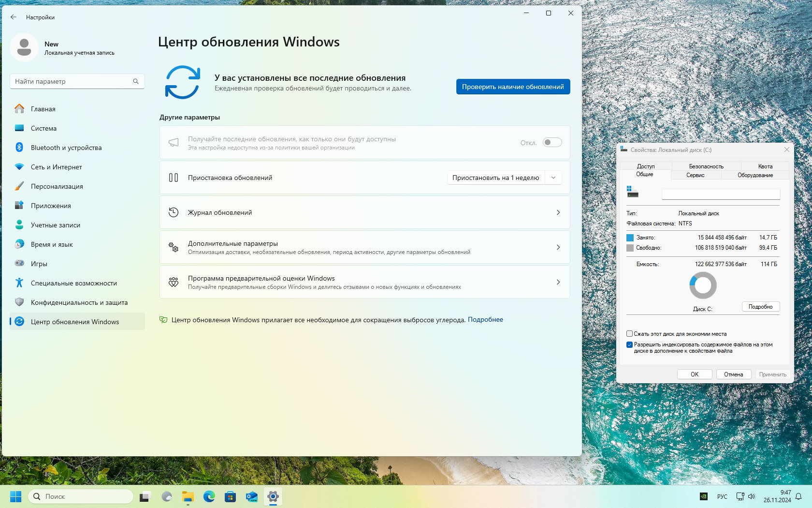
Task: Go to Система settings
Action: pyautogui.click(x=77, y=128)
